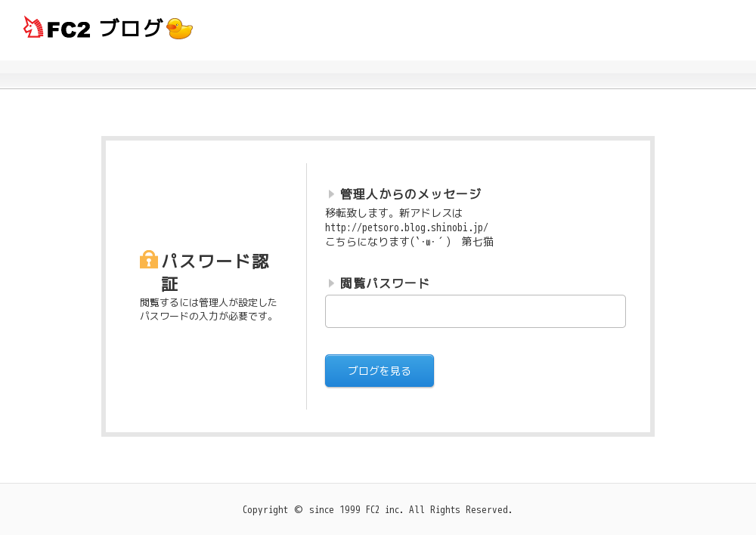
Task: Click the 管理人からのメッセージ heading
Action: [x=411, y=194]
